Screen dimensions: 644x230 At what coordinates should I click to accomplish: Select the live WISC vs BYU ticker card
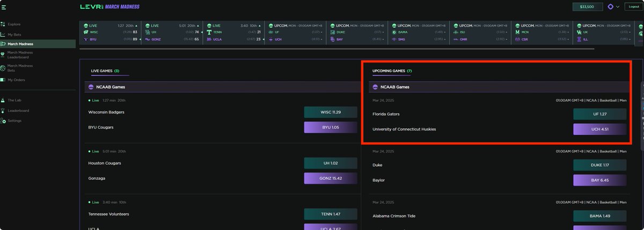(x=111, y=32)
